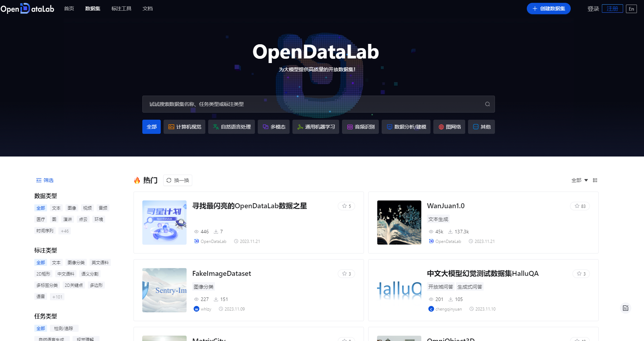Star the FakeImageDataset card

pyautogui.click(x=346, y=274)
